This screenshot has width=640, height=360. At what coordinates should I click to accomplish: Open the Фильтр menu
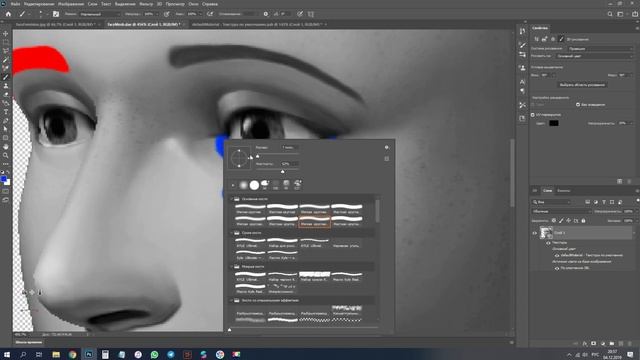pyautogui.click(x=146, y=4)
